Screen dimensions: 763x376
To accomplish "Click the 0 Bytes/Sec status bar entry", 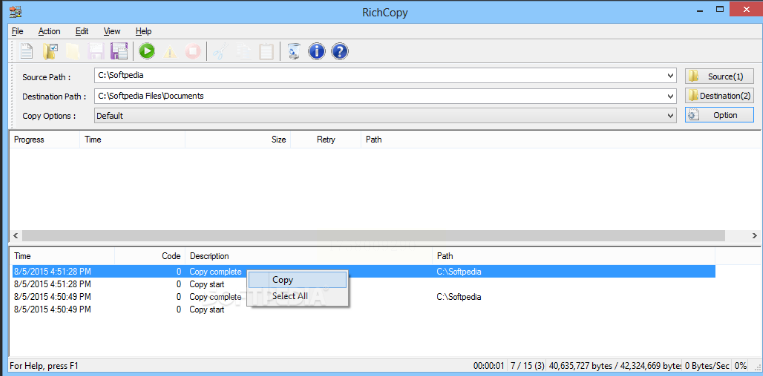I will [x=707, y=365].
